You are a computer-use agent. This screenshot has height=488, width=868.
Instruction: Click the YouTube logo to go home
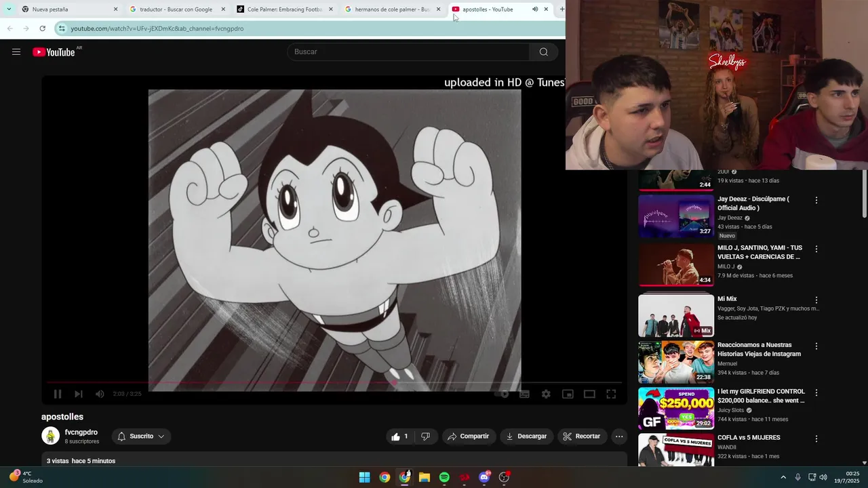(54, 52)
